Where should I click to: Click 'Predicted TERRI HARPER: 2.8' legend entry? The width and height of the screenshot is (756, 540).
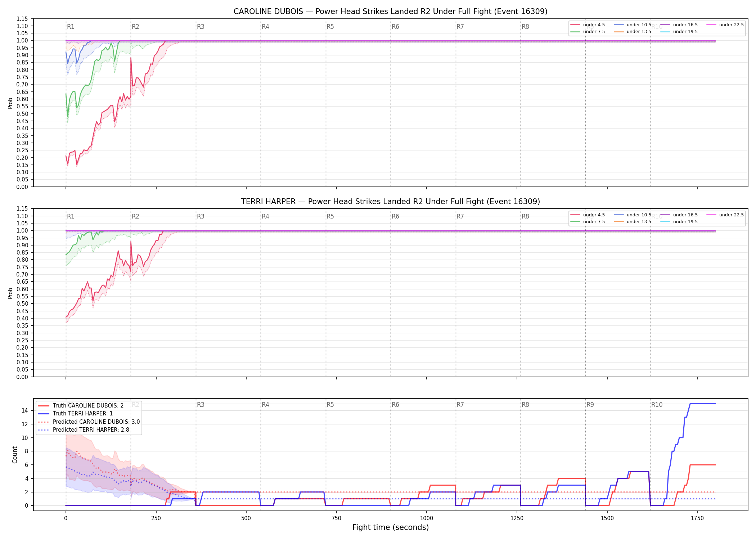pos(84,430)
